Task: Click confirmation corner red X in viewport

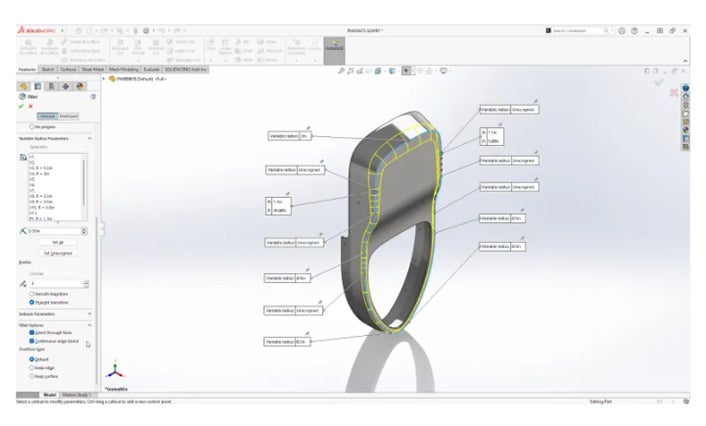Action: coord(674,92)
